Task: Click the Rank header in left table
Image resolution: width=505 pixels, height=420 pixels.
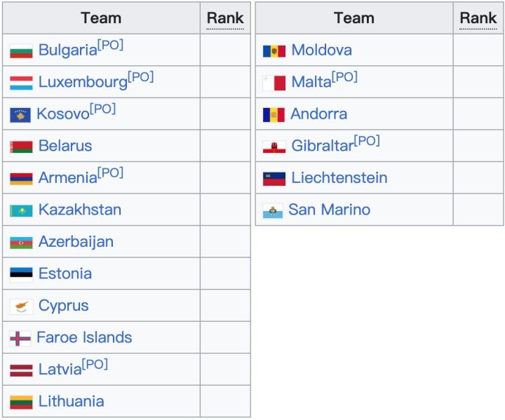Action: pos(225,18)
